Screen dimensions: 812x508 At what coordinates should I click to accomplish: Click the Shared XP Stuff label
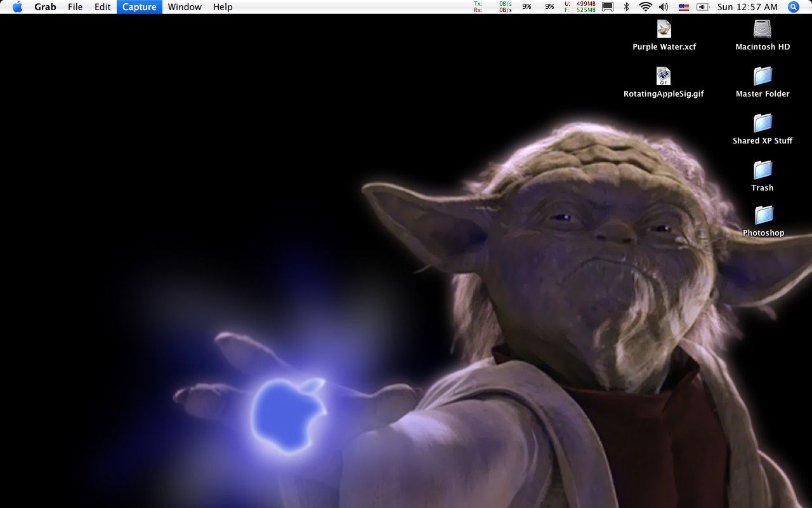click(x=763, y=141)
